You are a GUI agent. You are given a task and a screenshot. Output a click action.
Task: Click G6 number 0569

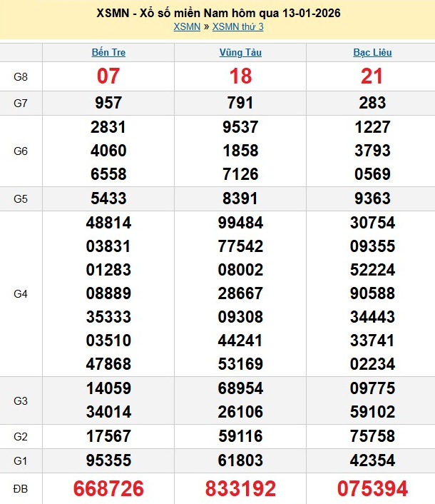pyautogui.click(x=372, y=174)
